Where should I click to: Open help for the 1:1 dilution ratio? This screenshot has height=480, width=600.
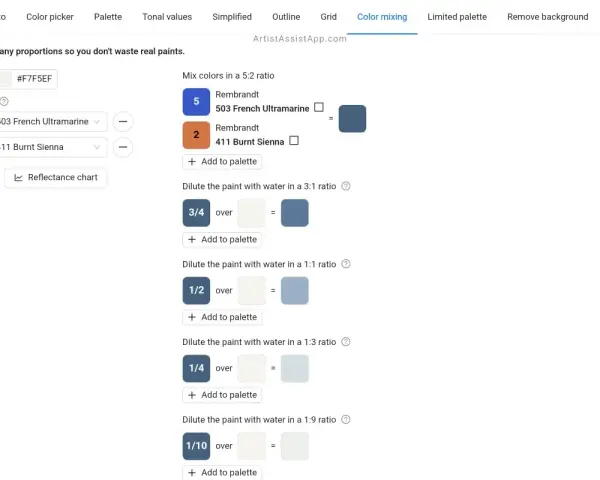pyautogui.click(x=346, y=264)
